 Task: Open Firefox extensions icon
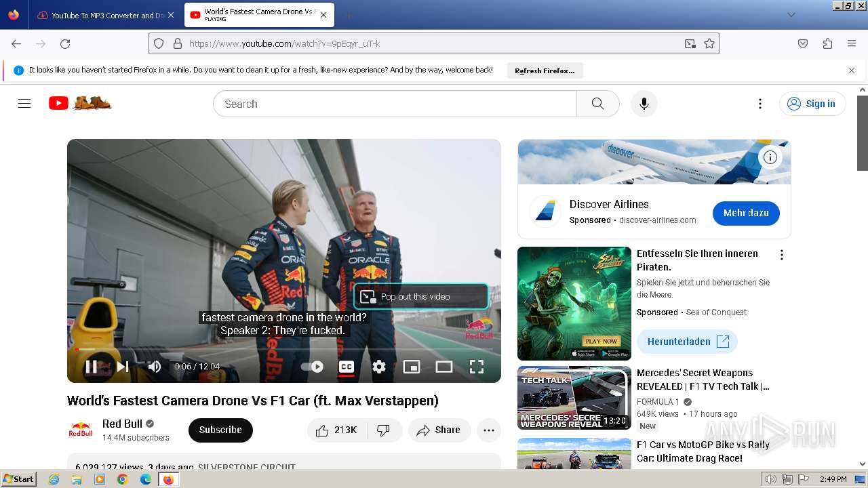[x=827, y=43]
